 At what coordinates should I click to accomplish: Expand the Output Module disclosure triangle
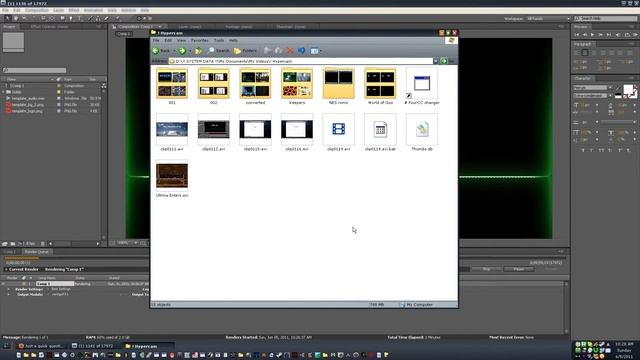(8, 294)
